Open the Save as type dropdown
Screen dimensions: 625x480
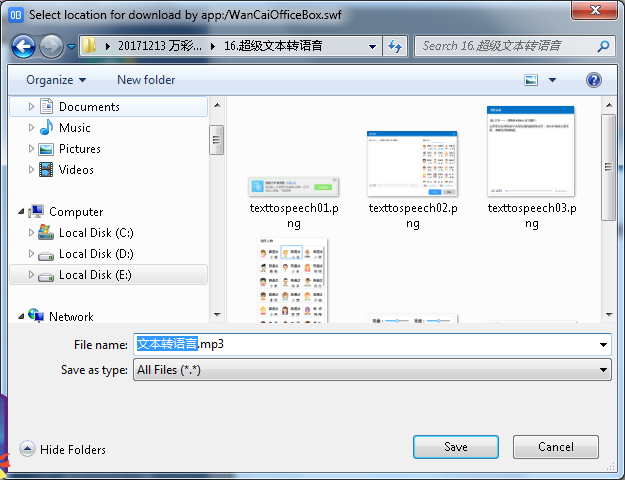603,370
